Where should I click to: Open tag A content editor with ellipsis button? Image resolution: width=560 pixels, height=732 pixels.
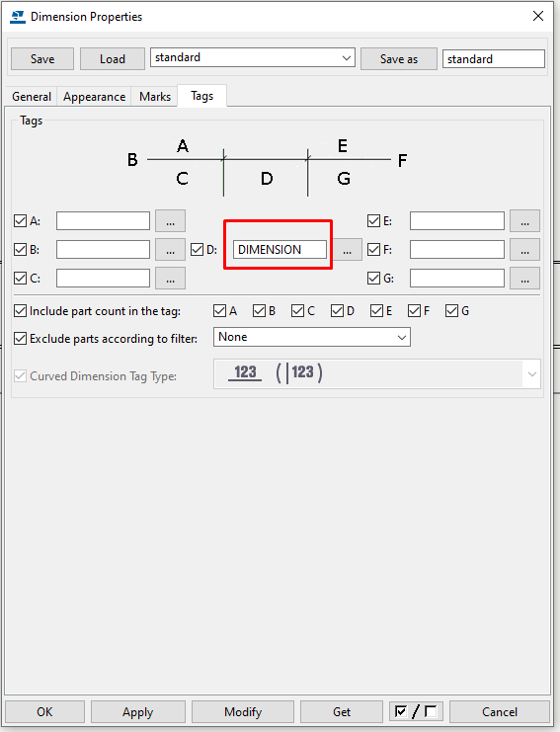pos(170,221)
